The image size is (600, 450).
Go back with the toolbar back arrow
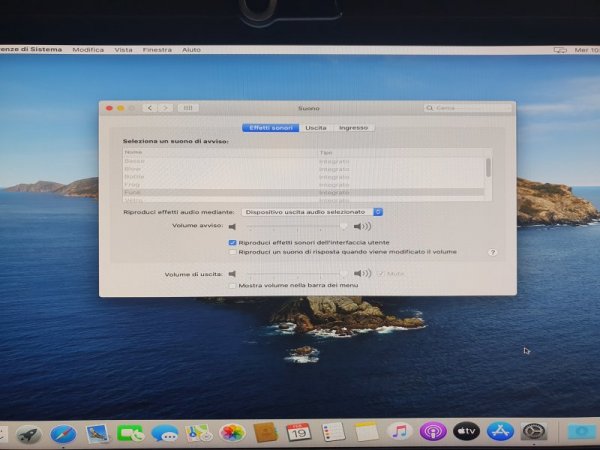point(150,108)
